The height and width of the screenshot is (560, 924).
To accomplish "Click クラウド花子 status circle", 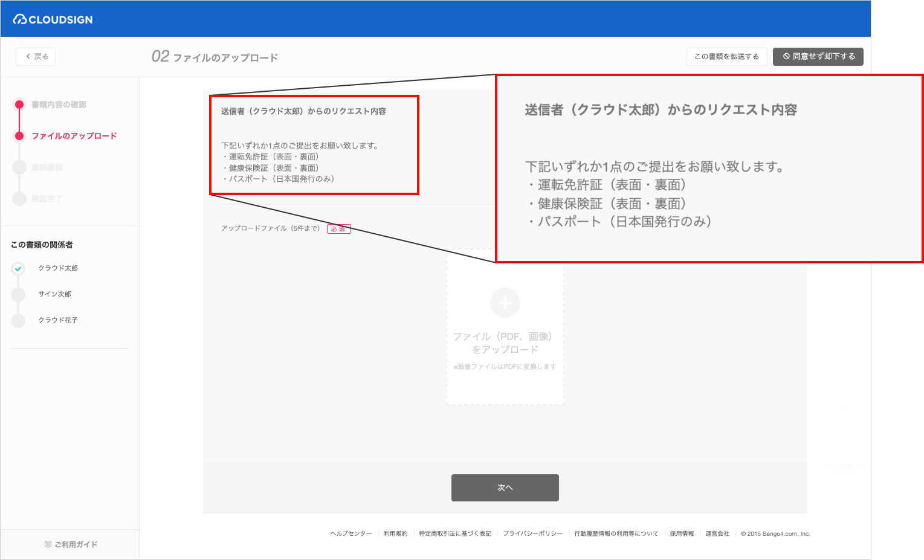I will click(x=18, y=320).
